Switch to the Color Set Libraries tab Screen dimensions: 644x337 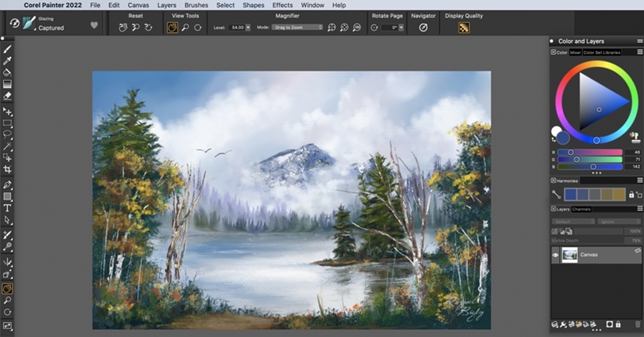[602, 52]
